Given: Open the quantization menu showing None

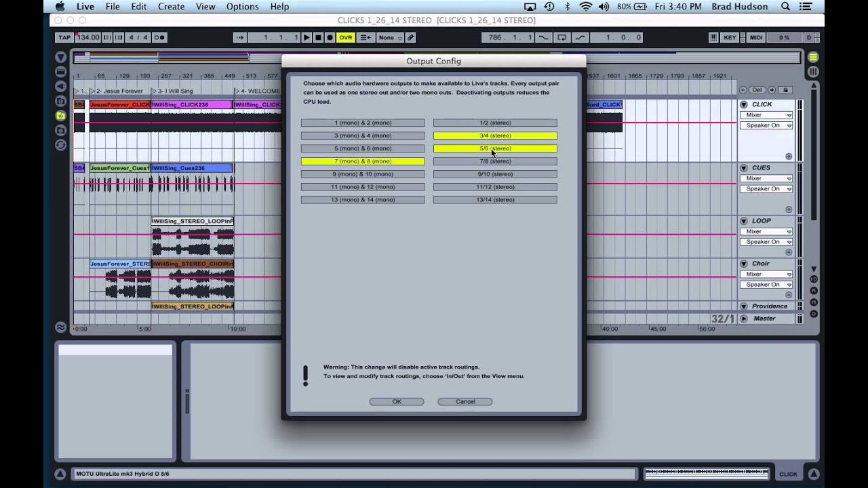Looking at the screenshot, I should (390, 37).
